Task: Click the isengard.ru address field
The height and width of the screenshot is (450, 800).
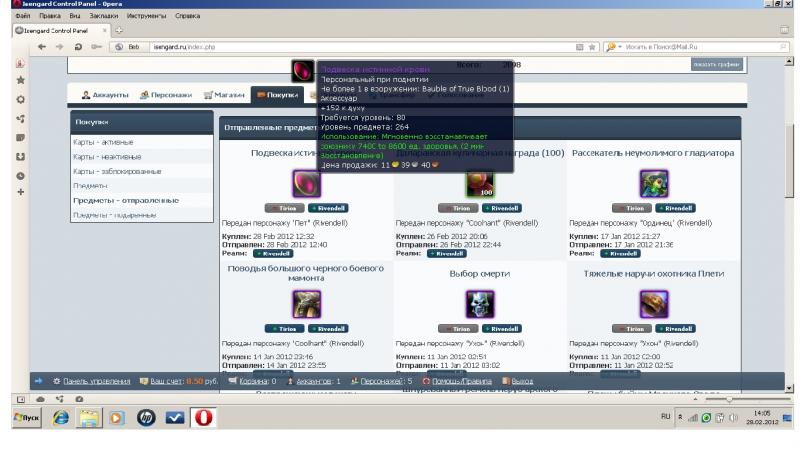Action: [x=362, y=47]
